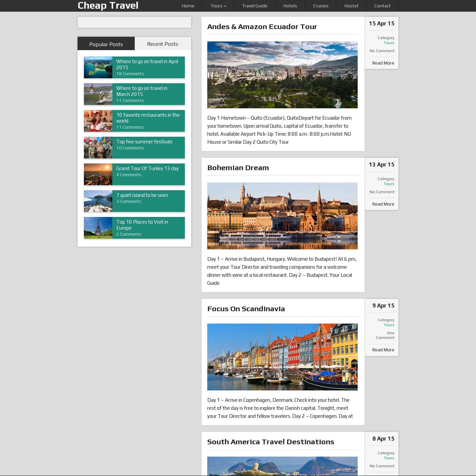This screenshot has width=476, height=476.
Task: Click Read More for Focus On Scandinavia
Action: 383,350
